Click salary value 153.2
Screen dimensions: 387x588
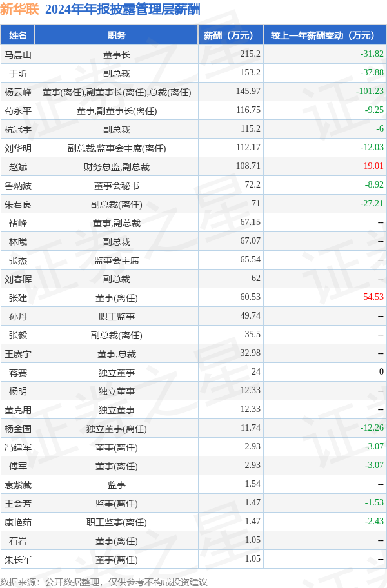250,72
